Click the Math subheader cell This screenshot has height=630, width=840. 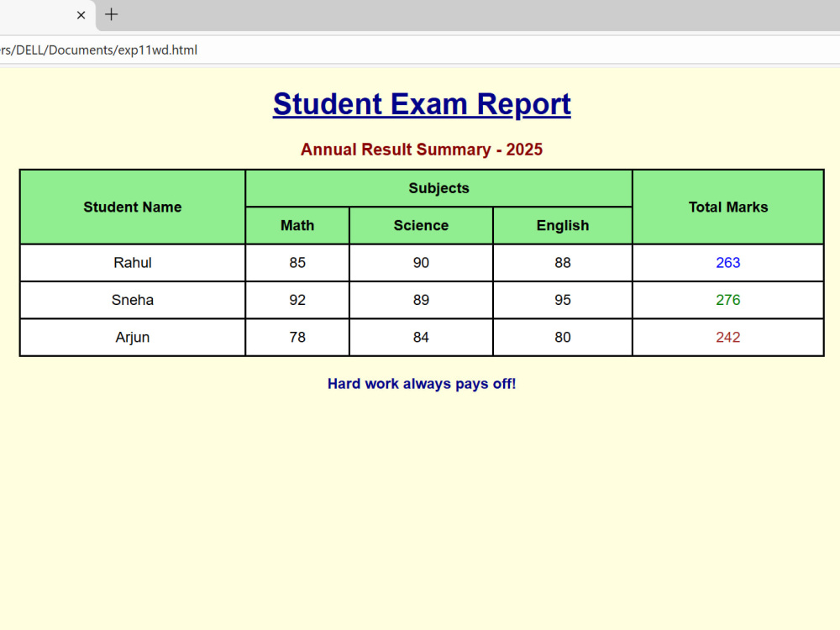click(297, 225)
